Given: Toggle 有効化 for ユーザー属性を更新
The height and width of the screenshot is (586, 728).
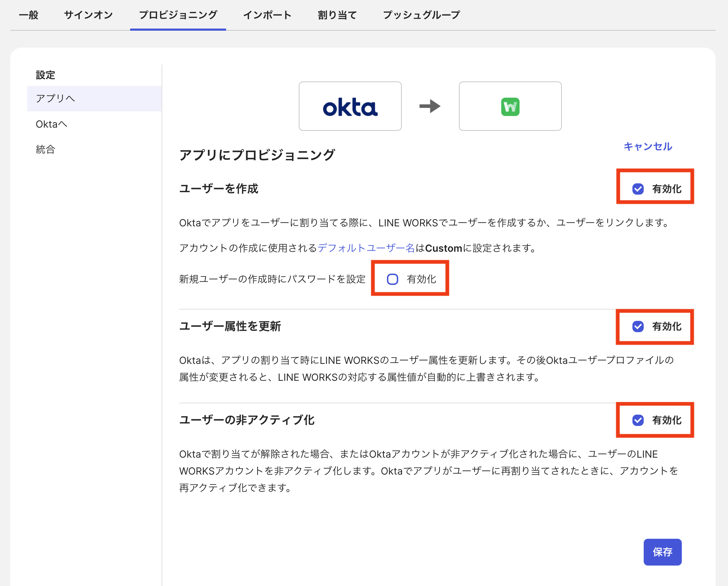Looking at the screenshot, I should (638, 326).
